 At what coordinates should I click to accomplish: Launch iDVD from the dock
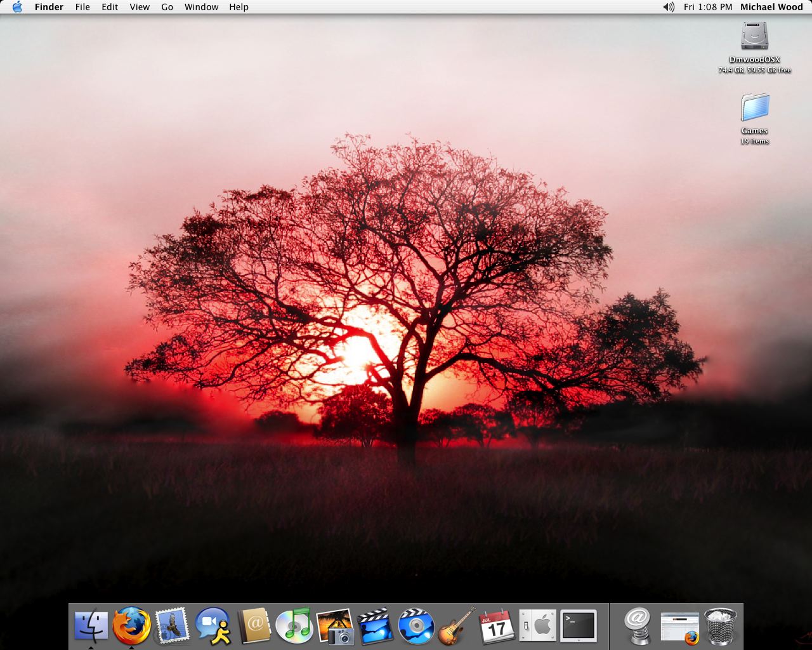tap(416, 626)
